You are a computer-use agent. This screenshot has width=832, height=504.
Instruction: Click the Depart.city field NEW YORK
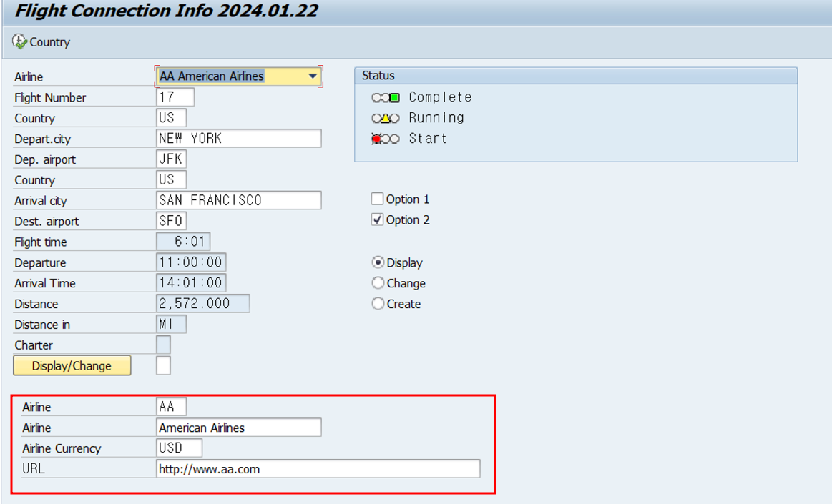239,138
